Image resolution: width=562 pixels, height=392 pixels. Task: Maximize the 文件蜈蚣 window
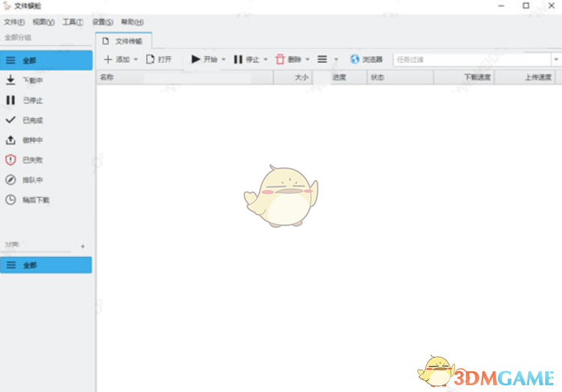point(526,6)
